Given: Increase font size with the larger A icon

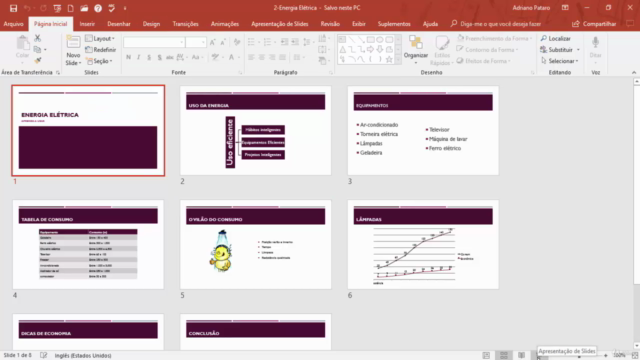Looking at the screenshot, I should pyautogui.click(x=213, y=42).
